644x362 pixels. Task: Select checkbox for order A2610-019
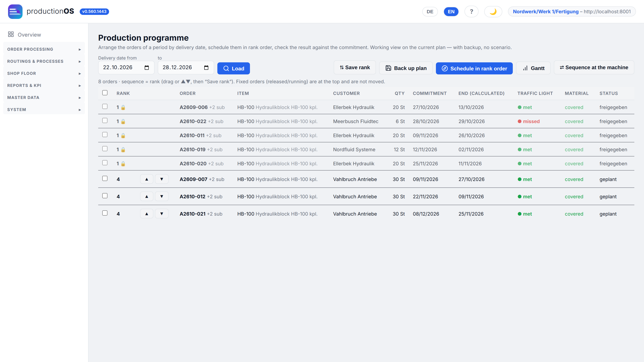point(105,149)
